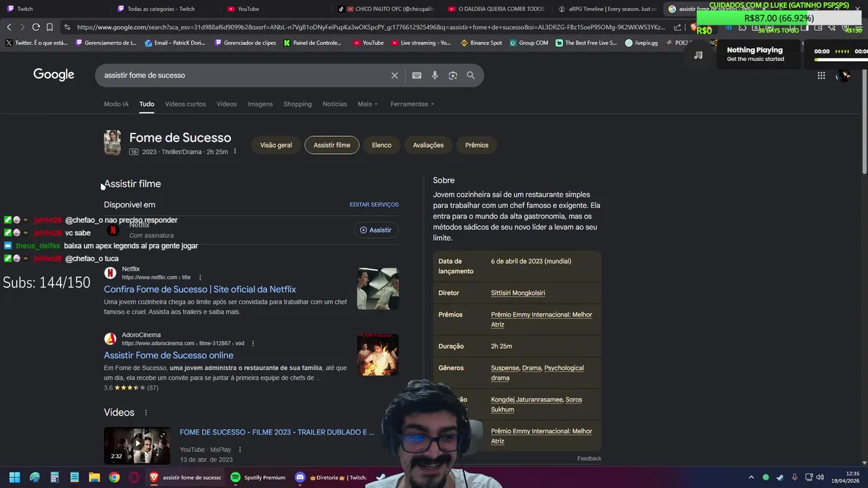The width and height of the screenshot is (868, 488).
Task: Go back in the browser
Action: point(9,27)
